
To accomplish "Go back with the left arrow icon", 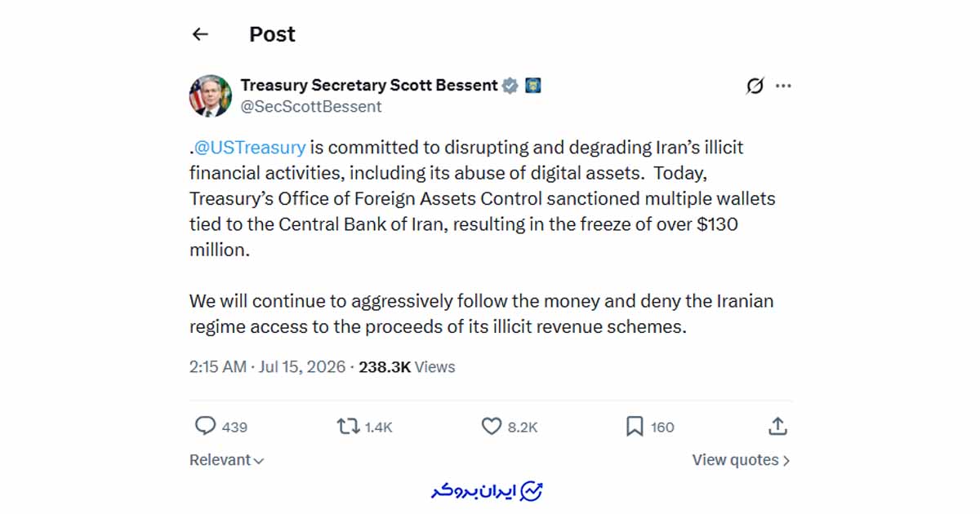I will [x=200, y=34].
